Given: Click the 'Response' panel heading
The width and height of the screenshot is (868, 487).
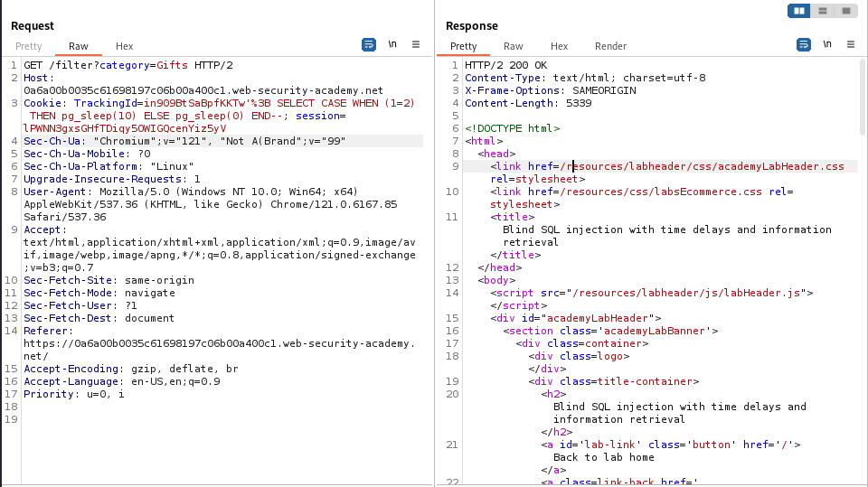Looking at the screenshot, I should click(x=472, y=26).
